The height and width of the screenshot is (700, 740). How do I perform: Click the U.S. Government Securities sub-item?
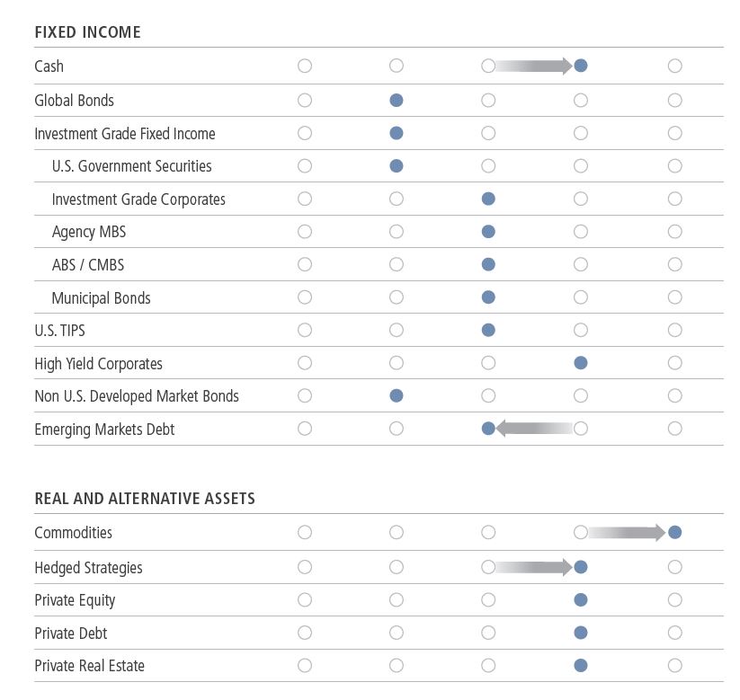point(131,166)
